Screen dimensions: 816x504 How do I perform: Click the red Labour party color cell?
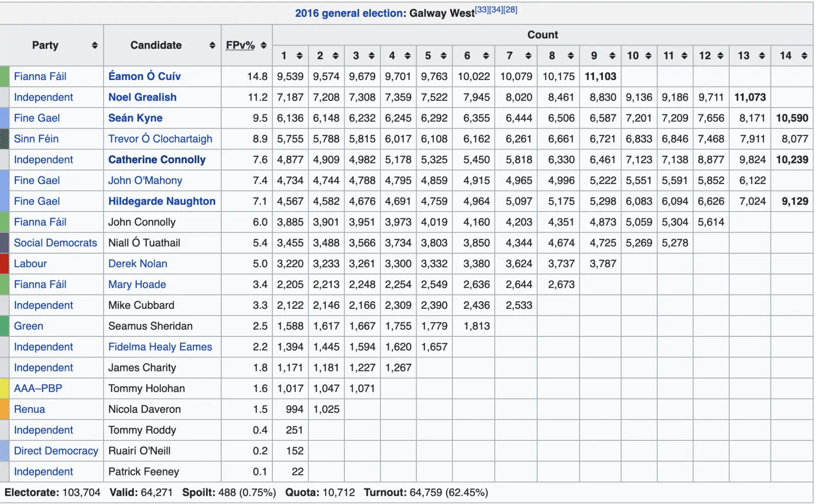click(x=5, y=264)
